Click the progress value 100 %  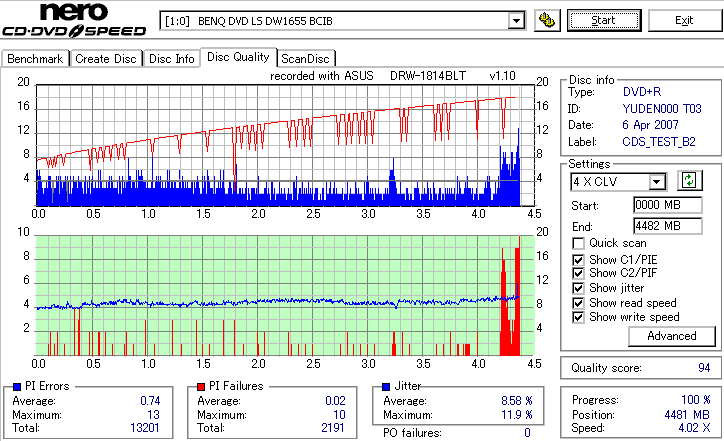click(x=696, y=400)
